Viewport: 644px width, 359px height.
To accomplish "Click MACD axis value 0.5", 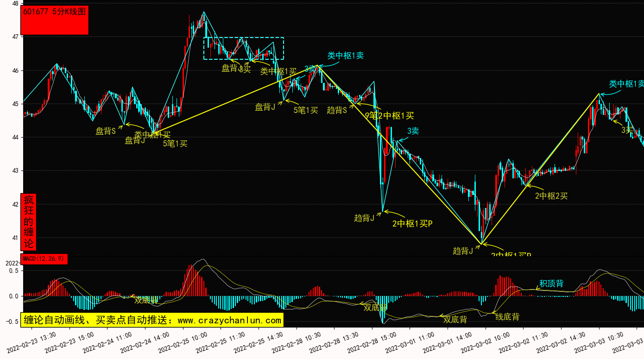I will click(x=13, y=271).
